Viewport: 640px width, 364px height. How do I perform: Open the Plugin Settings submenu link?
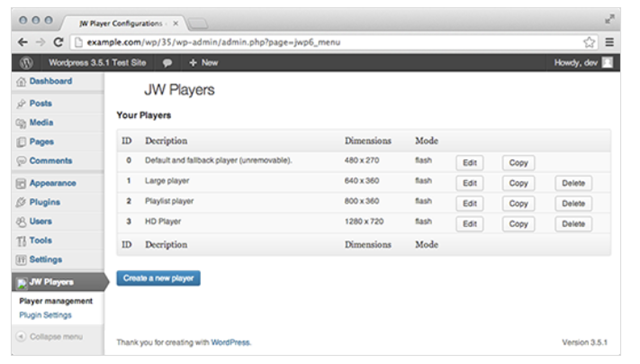tap(45, 315)
